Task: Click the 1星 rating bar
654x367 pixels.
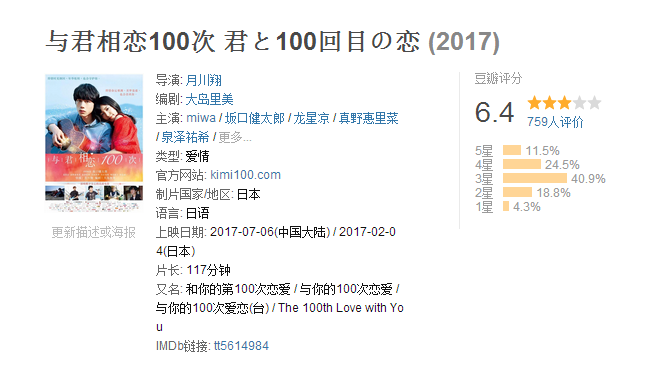Action: point(506,206)
